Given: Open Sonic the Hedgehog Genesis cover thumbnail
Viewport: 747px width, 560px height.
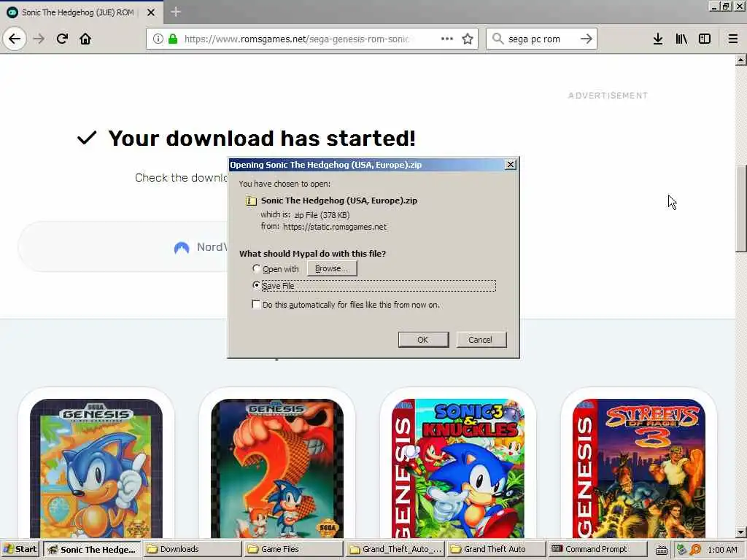Looking at the screenshot, I should (96, 468).
